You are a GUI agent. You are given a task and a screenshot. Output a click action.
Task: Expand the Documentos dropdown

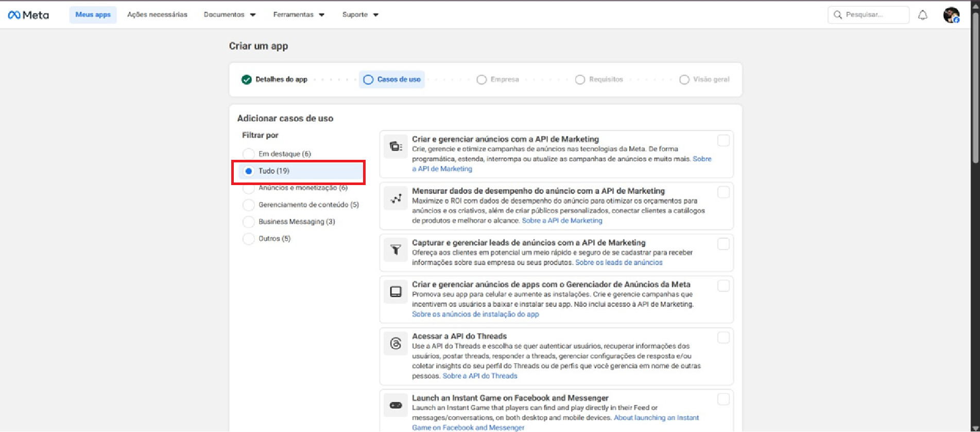coord(230,15)
